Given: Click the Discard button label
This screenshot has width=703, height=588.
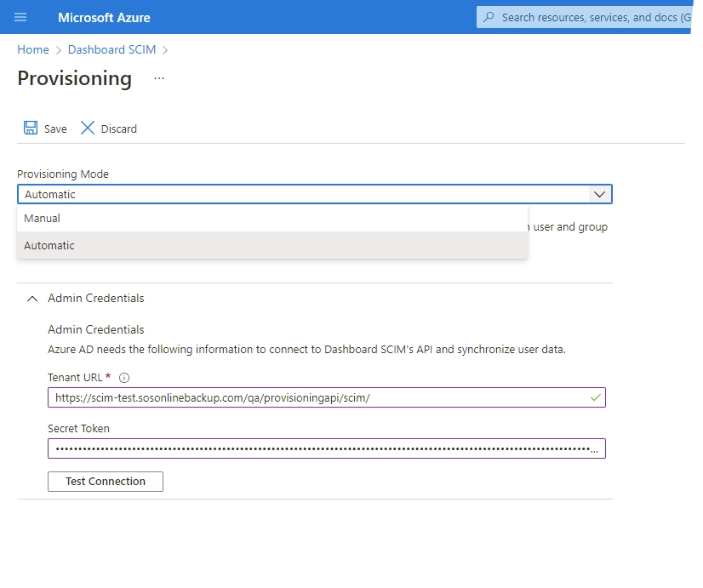Looking at the screenshot, I should [119, 129].
